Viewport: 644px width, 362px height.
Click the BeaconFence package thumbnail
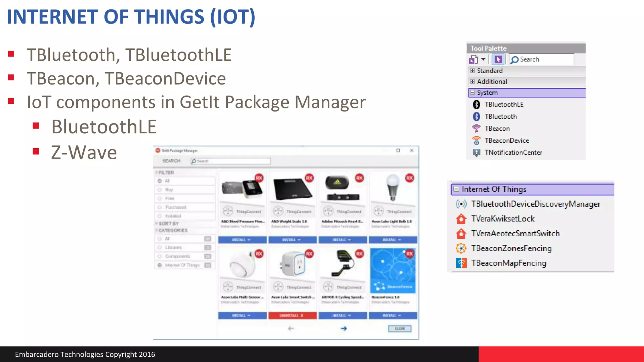(393, 270)
